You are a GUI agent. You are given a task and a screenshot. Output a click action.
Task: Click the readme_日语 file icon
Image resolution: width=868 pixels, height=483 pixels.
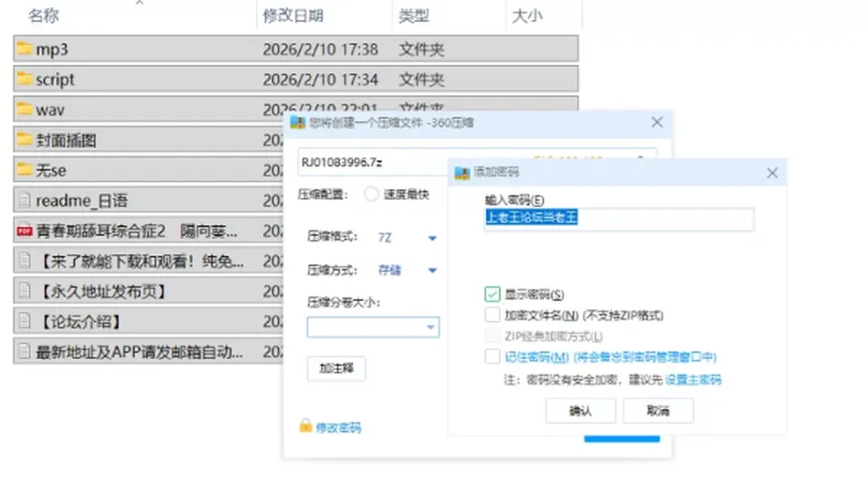click(24, 200)
